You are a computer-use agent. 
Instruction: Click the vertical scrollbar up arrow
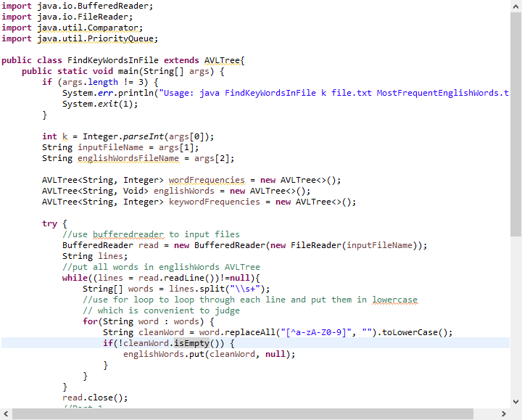tap(515, 7)
